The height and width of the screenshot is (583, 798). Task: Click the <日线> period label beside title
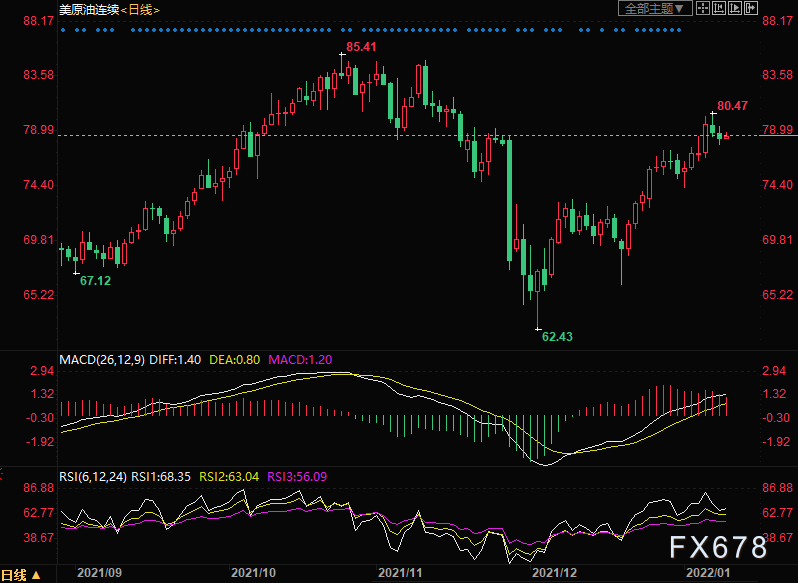point(140,10)
